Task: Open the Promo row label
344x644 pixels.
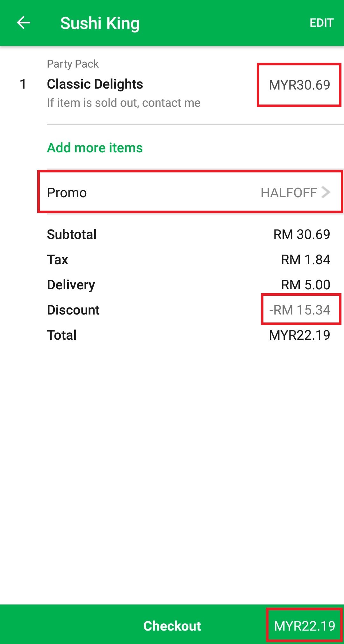Action: 67,193
